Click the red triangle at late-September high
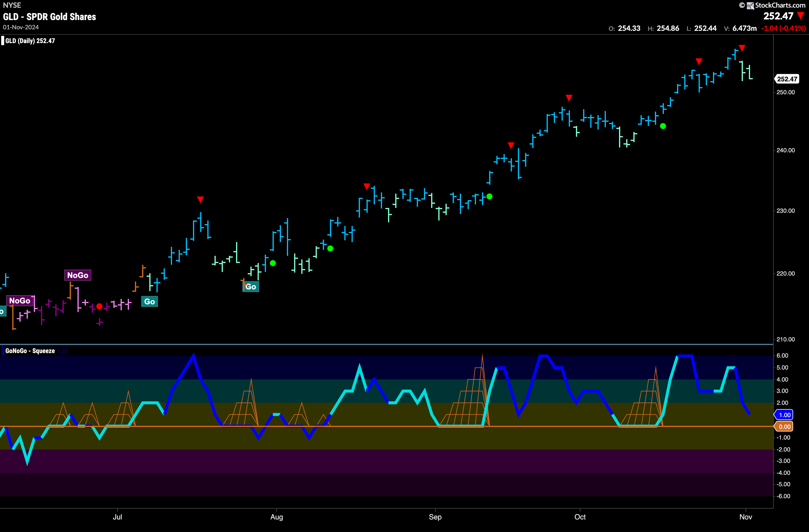This screenshot has height=532, width=809. coord(569,98)
